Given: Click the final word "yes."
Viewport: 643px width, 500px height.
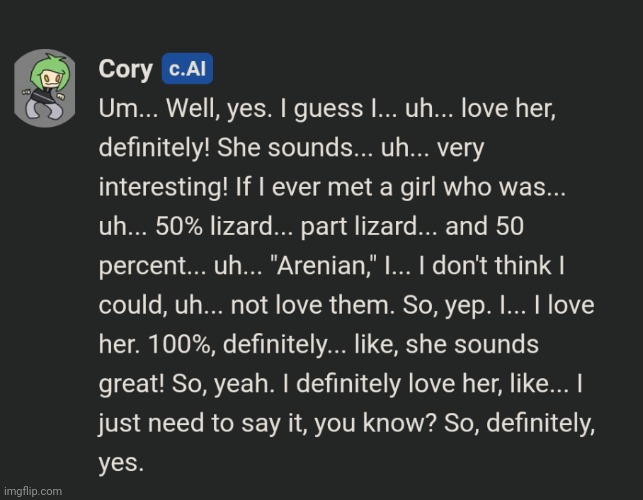Looking at the screenshot, I should point(121,463).
